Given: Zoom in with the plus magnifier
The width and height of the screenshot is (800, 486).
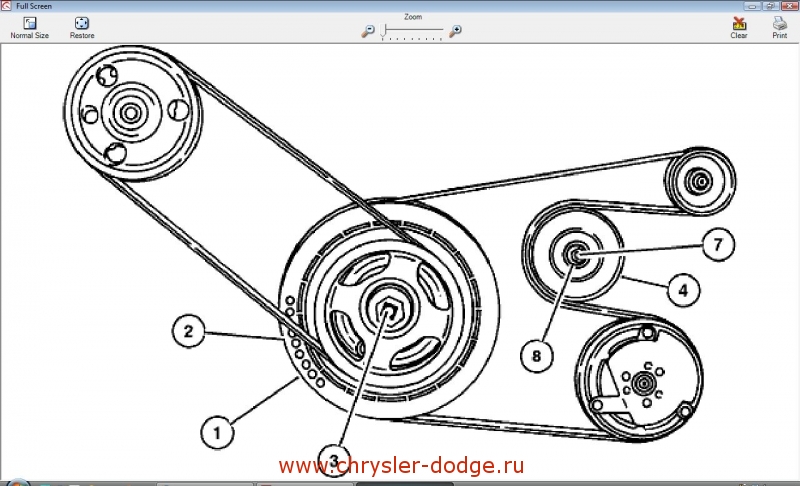Looking at the screenshot, I should click(455, 31).
